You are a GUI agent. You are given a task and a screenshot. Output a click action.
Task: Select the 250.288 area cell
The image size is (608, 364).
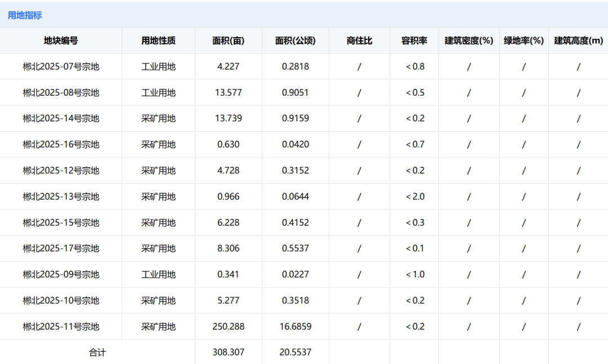(228, 326)
